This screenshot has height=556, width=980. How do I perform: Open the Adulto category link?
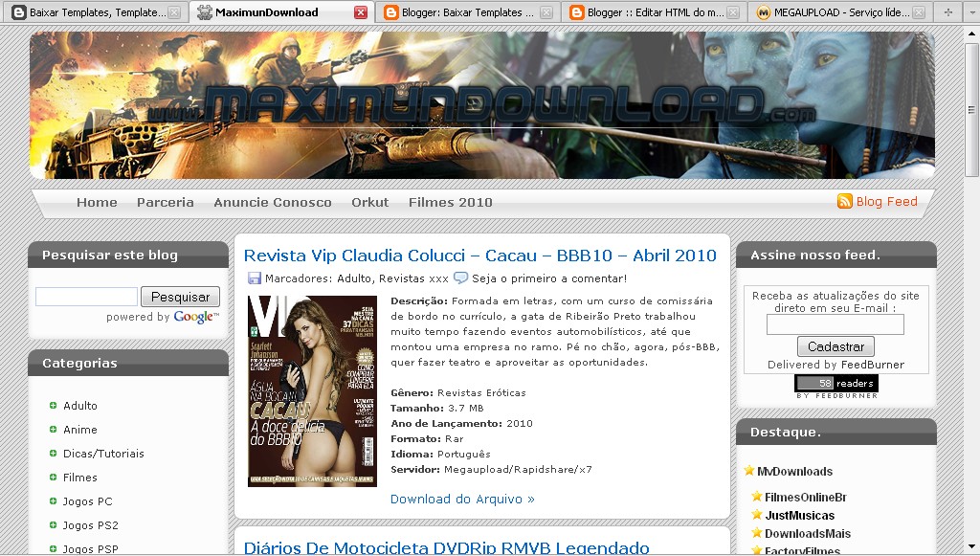[x=80, y=406]
